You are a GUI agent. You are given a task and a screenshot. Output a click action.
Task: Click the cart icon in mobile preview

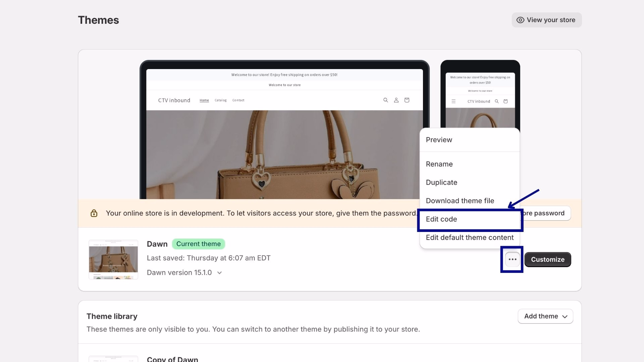[x=505, y=101]
